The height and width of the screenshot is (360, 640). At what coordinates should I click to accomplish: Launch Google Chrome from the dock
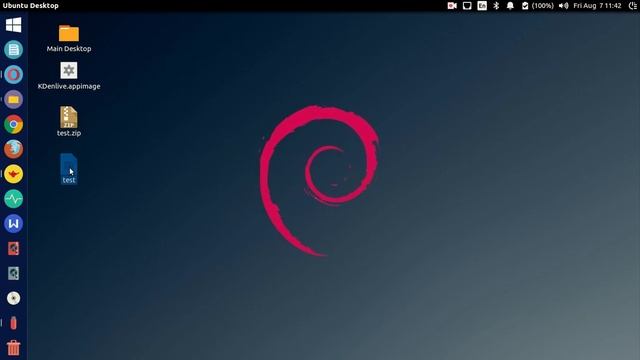coord(13,124)
